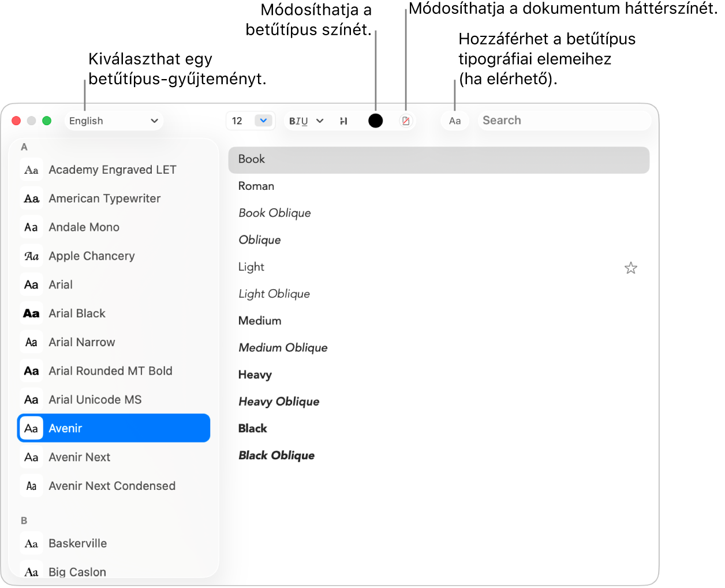Open the BIU text style menu
The image size is (725, 588).
click(x=306, y=121)
